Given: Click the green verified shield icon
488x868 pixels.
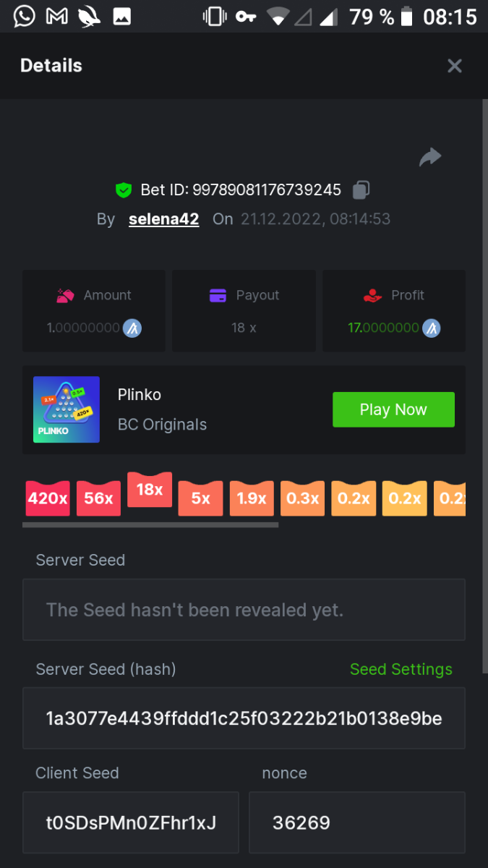Looking at the screenshot, I should pos(124,190).
